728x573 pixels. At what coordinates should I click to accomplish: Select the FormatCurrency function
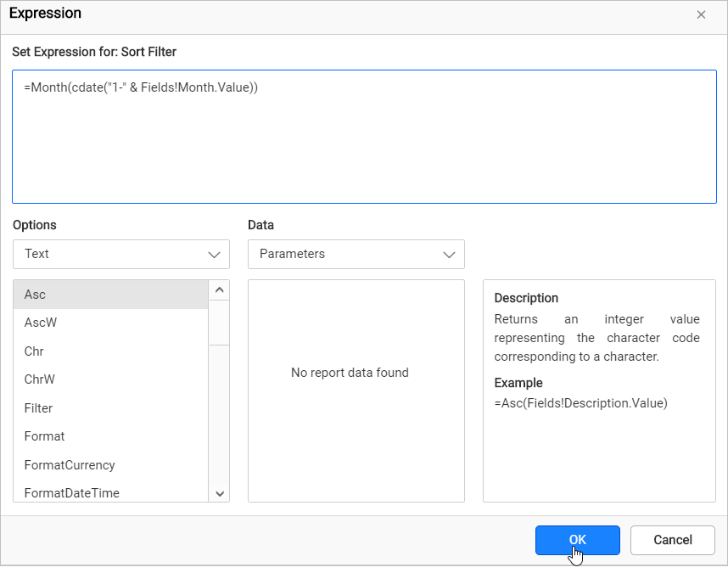110,465
